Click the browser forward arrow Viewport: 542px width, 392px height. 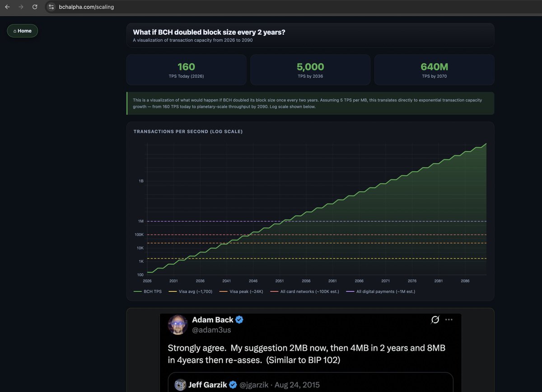tap(20, 7)
